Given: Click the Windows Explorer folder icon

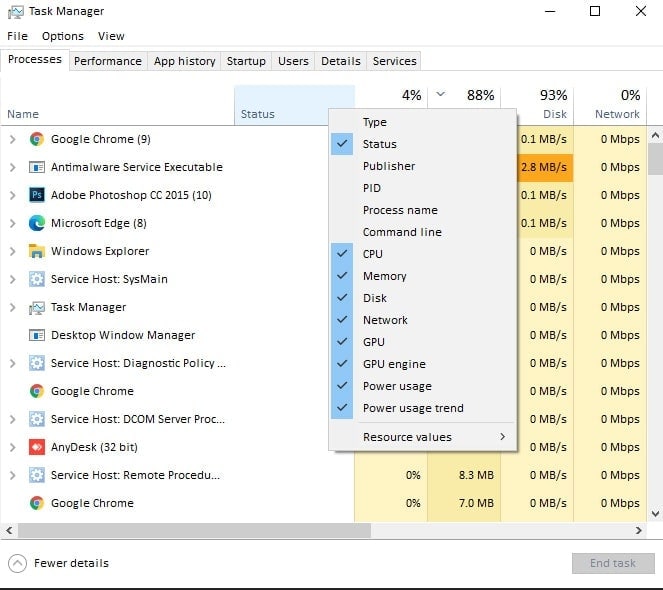Looking at the screenshot, I should [37, 251].
